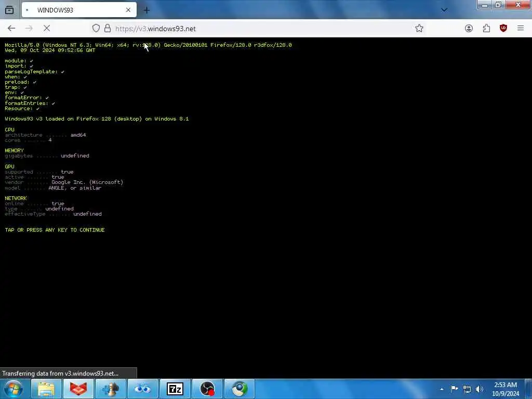Click the 2:53 AM taskbar clock
This screenshot has width=532, height=399.
[x=506, y=389]
